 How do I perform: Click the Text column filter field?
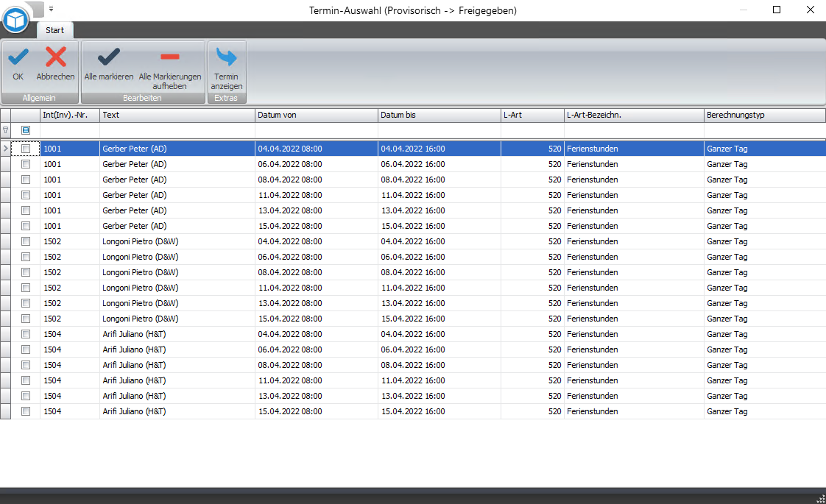177,129
